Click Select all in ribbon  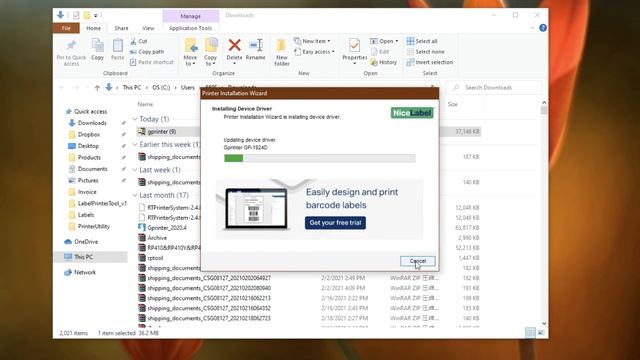422,41
